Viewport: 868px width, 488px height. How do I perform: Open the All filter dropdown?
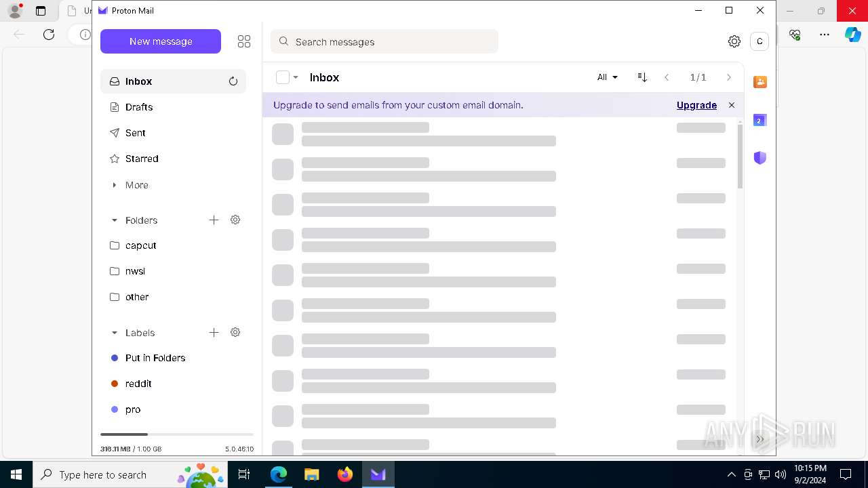point(607,77)
